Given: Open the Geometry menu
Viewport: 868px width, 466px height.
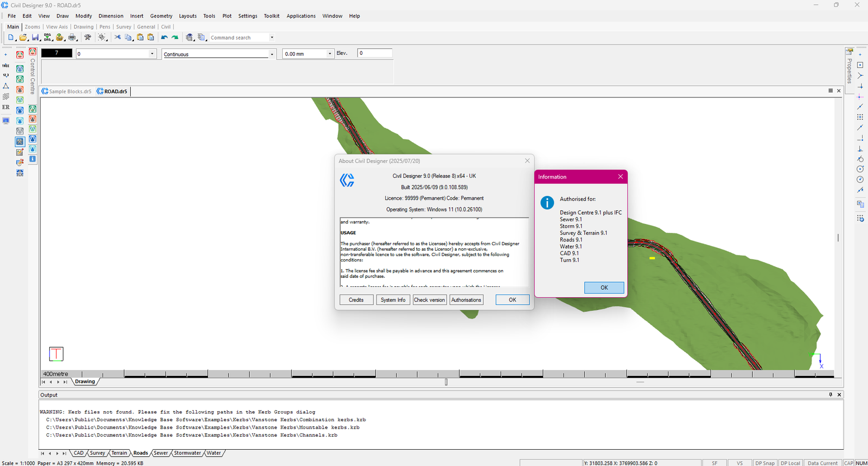Looking at the screenshot, I should click(161, 16).
